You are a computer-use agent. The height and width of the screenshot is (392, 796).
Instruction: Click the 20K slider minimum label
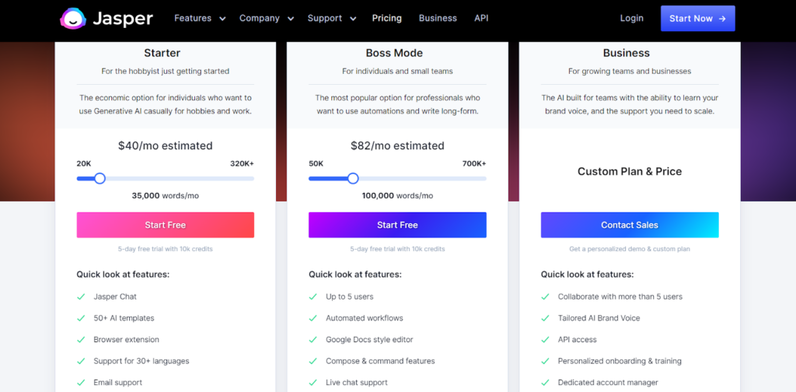tap(84, 164)
